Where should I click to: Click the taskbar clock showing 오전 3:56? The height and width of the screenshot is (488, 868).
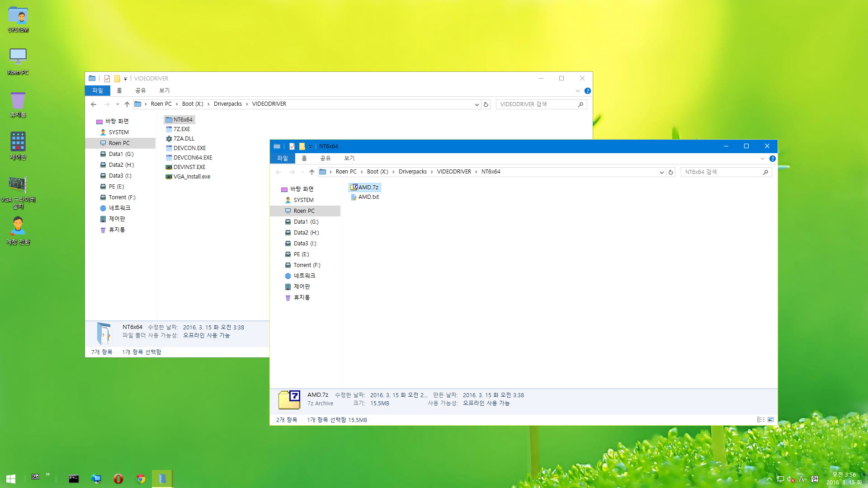click(844, 479)
